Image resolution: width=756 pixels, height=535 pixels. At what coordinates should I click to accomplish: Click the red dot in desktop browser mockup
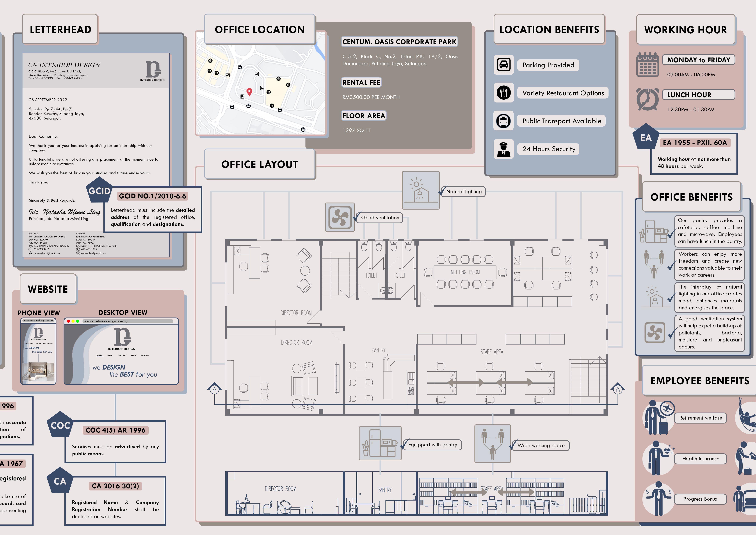(68, 321)
